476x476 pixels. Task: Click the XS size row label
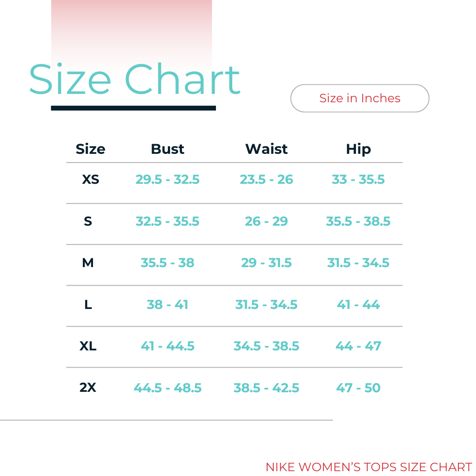tap(90, 180)
